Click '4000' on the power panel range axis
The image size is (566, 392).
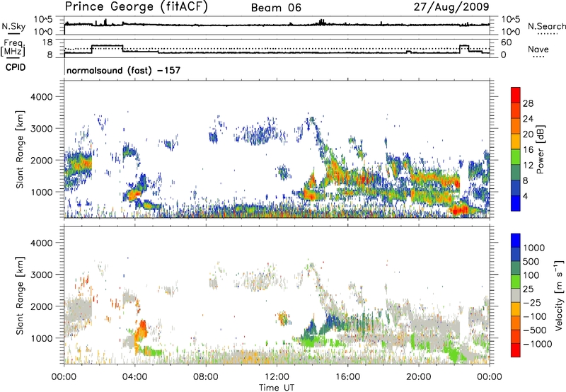tap(41, 97)
